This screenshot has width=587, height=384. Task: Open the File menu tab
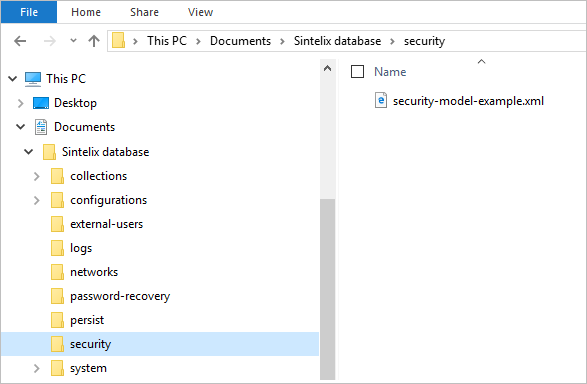[29, 12]
